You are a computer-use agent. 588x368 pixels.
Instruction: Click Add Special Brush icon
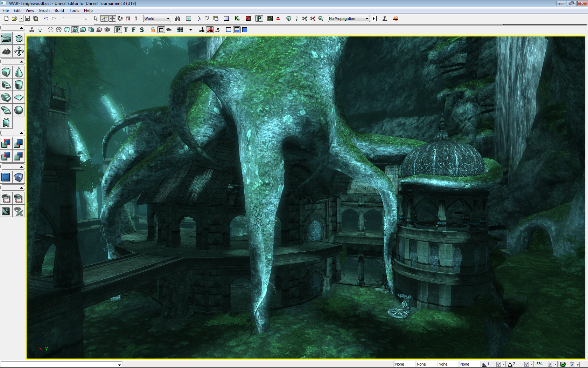click(x=6, y=177)
